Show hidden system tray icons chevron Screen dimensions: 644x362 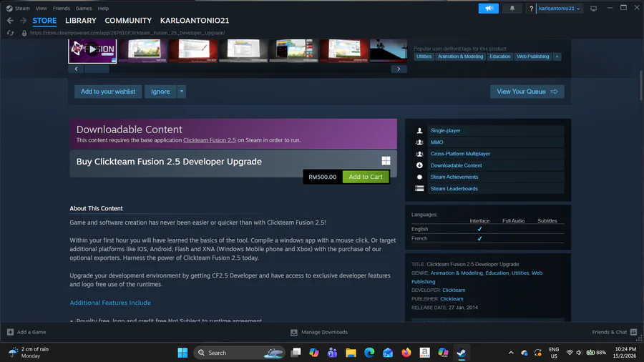point(511,353)
